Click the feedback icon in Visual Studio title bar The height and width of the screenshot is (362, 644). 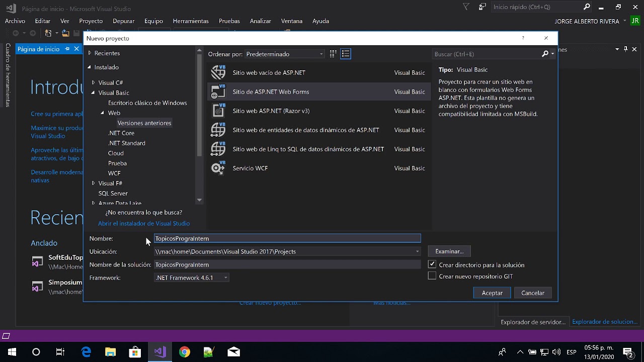pos(482,7)
